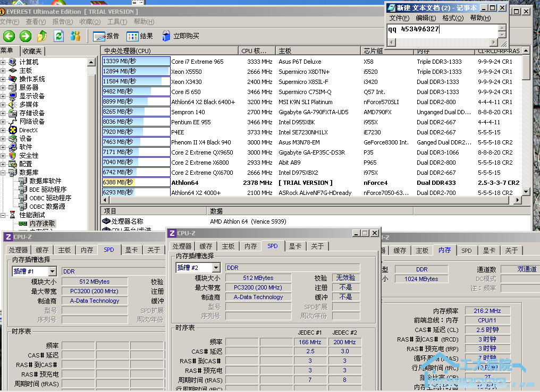Viewport: 540px width, 392px height.
Task: Select the 计算机 computer icon in tree
Action: (12, 62)
